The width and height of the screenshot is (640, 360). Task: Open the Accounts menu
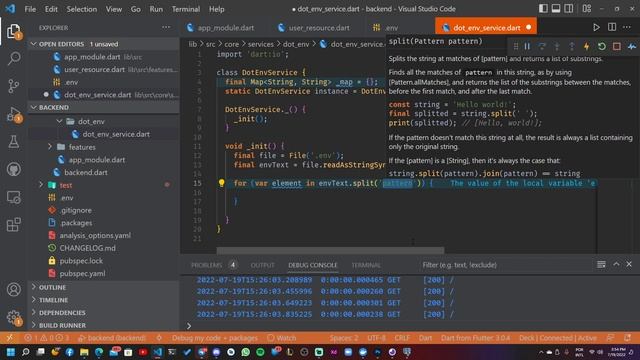point(13,289)
